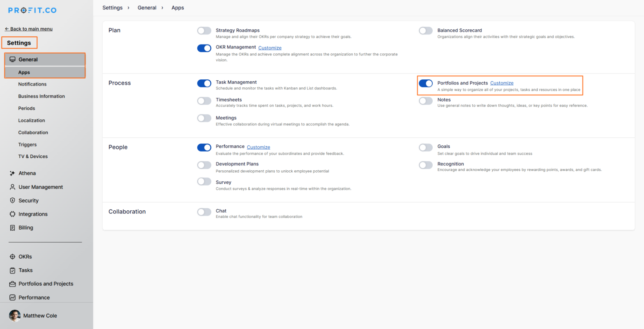Open the Localization settings page
Image resolution: width=644 pixels, height=329 pixels.
pyautogui.click(x=32, y=120)
